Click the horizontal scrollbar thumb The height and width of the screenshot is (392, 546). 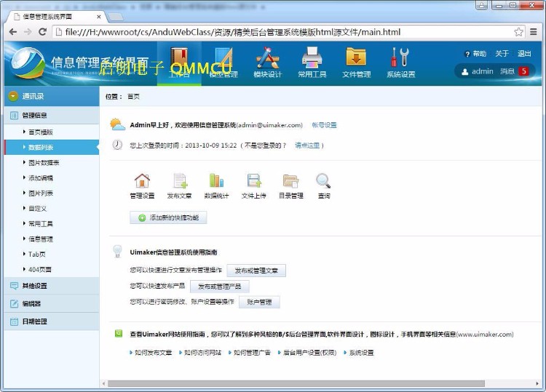pyautogui.click(x=296, y=383)
